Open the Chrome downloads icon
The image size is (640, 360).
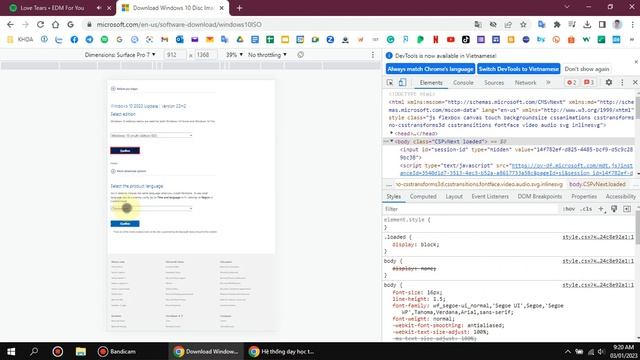(587, 24)
